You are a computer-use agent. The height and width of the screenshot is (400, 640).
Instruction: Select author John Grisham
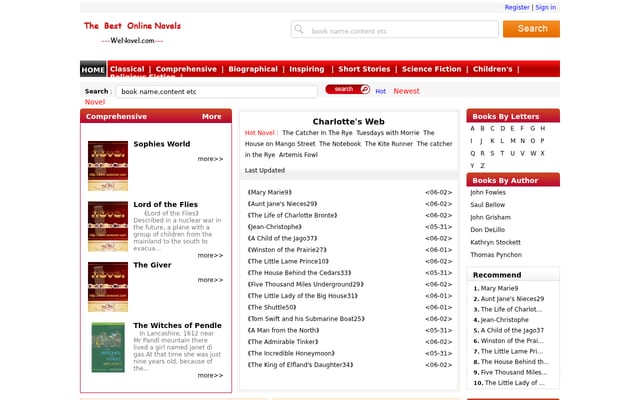[x=490, y=217]
